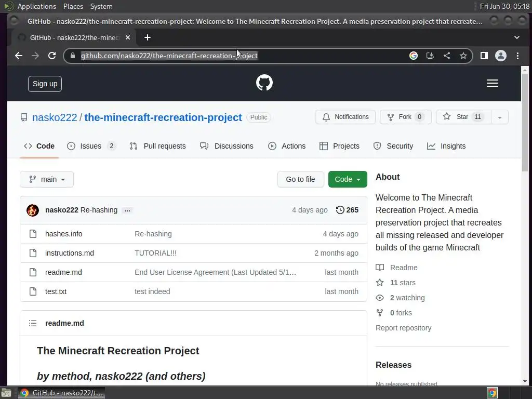The width and height of the screenshot is (532, 399).
Task: Switch to the Pull requests tab
Action: point(158,146)
